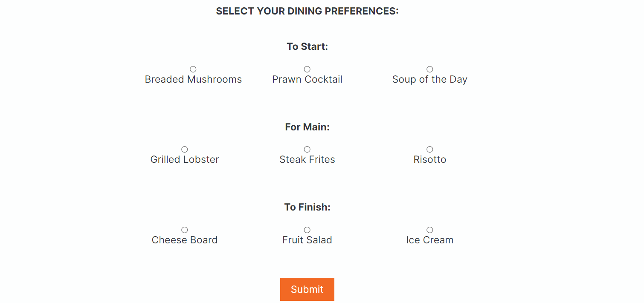This screenshot has width=644, height=303.
Task: Click the 'Risotto' label text
Action: (430, 159)
